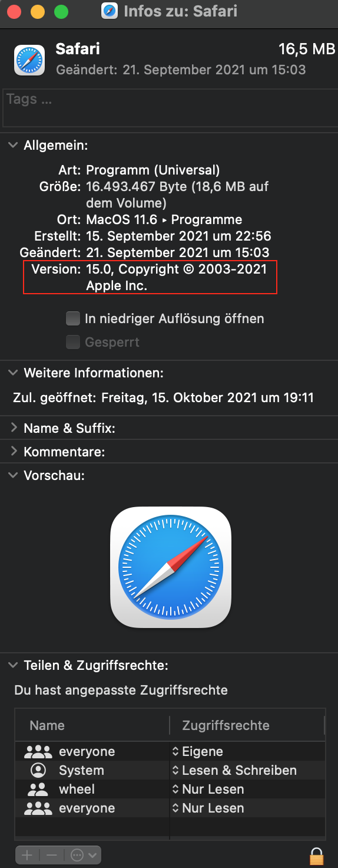Toggle the Gesperrt checkbox
The width and height of the screenshot is (338, 868).
73,342
